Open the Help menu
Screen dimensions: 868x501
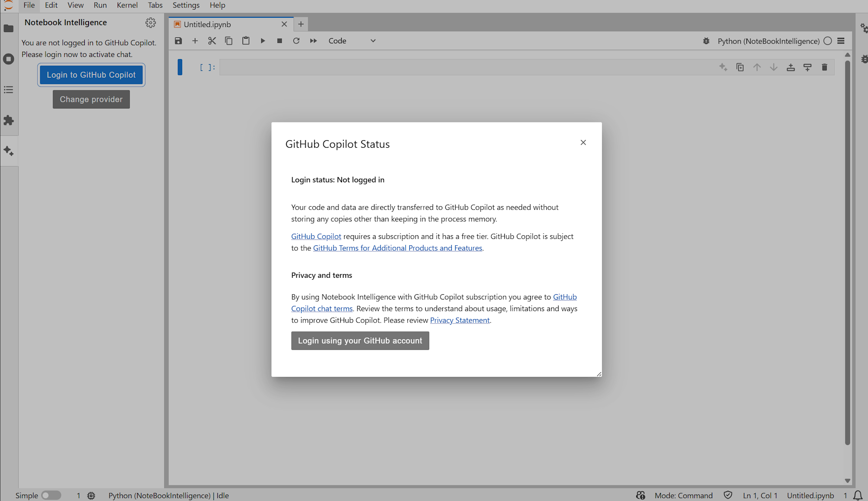[x=217, y=5]
